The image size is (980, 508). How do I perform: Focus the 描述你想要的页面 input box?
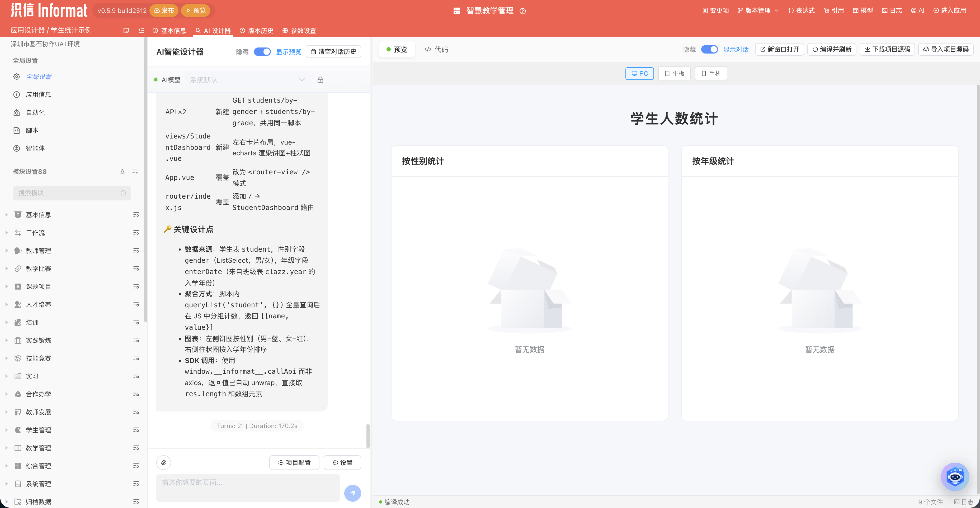coord(248,487)
